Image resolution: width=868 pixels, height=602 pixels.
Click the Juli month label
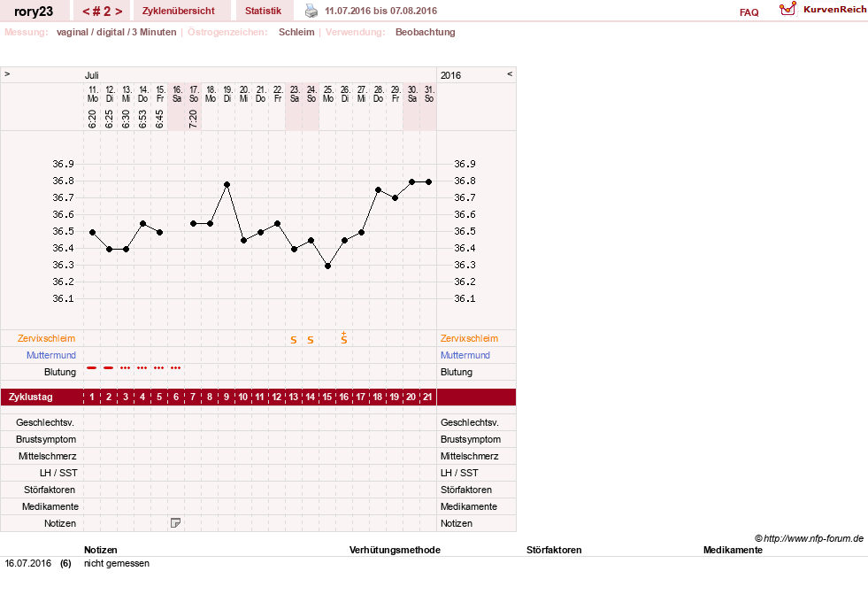91,75
